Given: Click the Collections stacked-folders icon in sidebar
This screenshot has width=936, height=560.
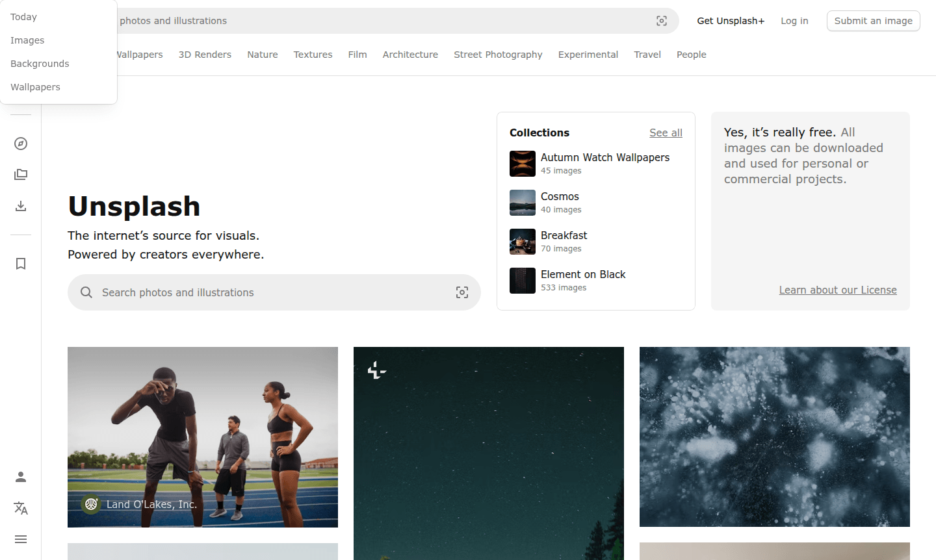Looking at the screenshot, I should [x=20, y=174].
